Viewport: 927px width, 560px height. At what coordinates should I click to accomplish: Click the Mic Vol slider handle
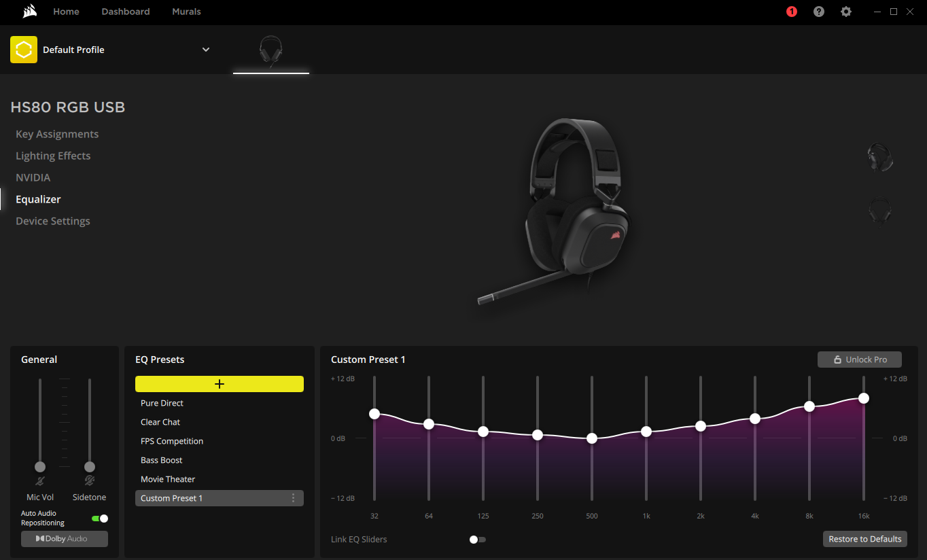pyautogui.click(x=40, y=467)
